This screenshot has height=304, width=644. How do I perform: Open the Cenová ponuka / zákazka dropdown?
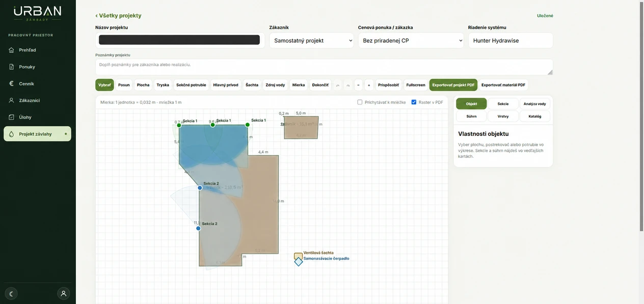coord(411,40)
